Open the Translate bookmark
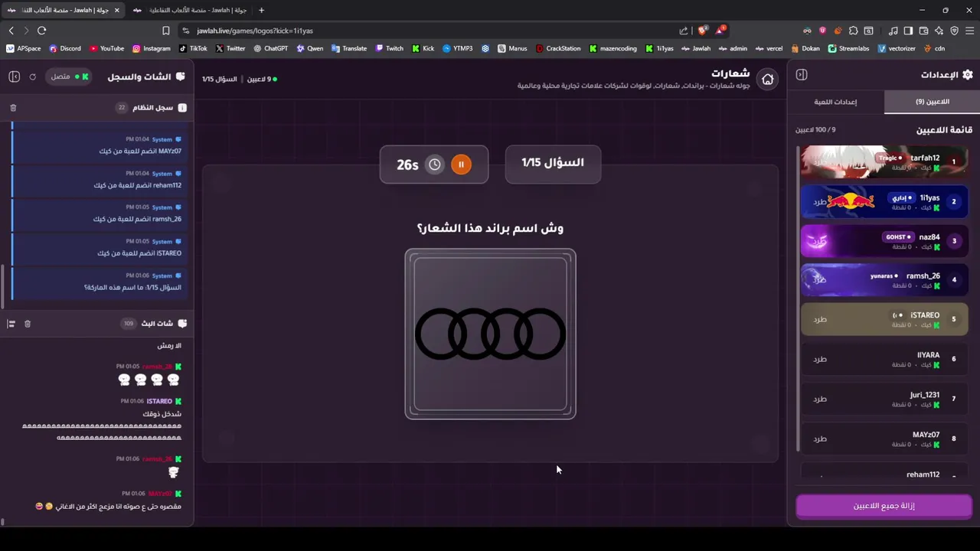Screen dimensions: 980x551 coord(348,48)
